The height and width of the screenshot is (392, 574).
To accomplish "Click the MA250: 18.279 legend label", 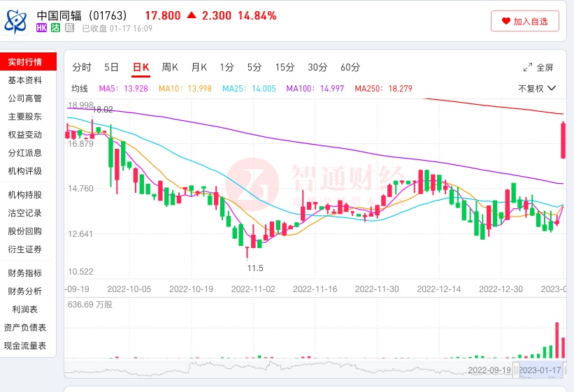I will point(384,89).
